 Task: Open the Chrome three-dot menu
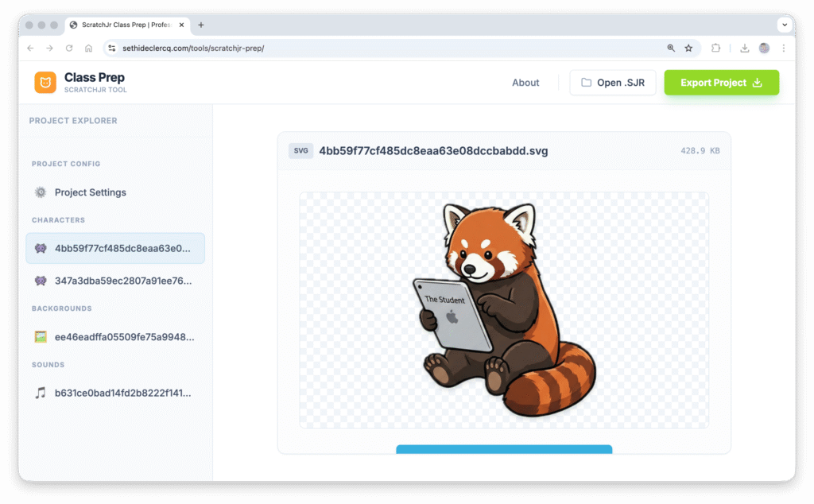[784, 48]
